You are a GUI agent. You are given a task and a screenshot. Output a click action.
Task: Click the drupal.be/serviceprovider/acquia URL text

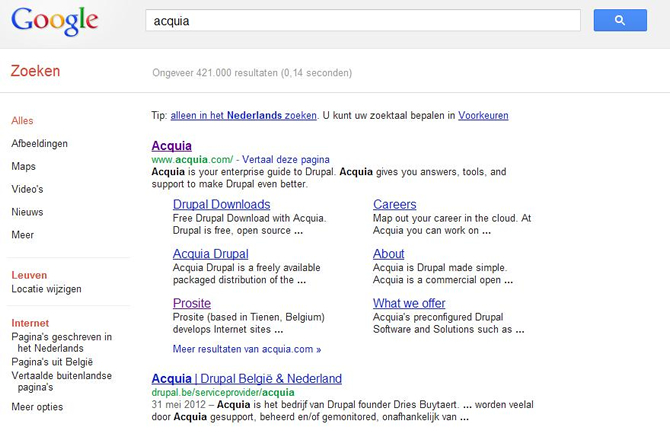click(223, 392)
